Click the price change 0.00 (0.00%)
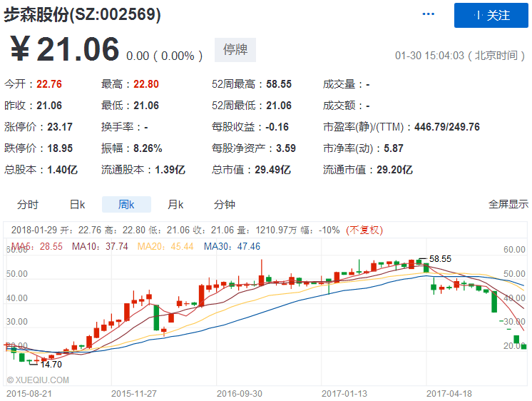The height and width of the screenshot is (401, 532). coord(165,56)
